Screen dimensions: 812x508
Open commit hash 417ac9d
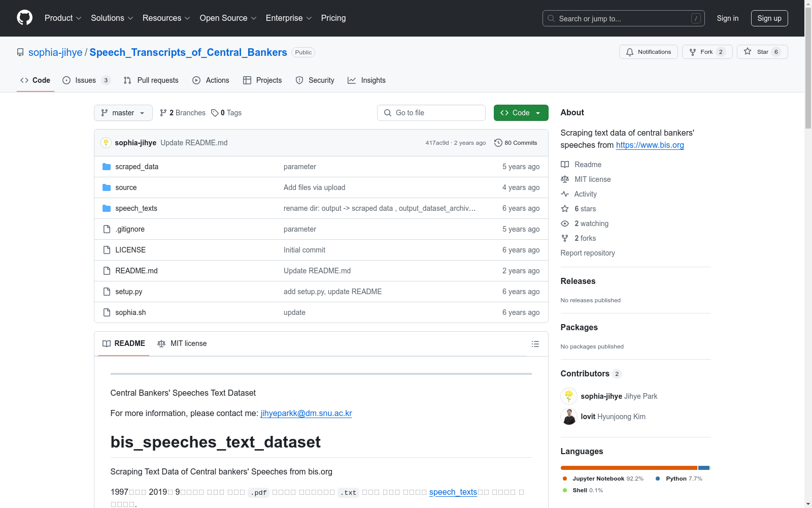pos(437,143)
